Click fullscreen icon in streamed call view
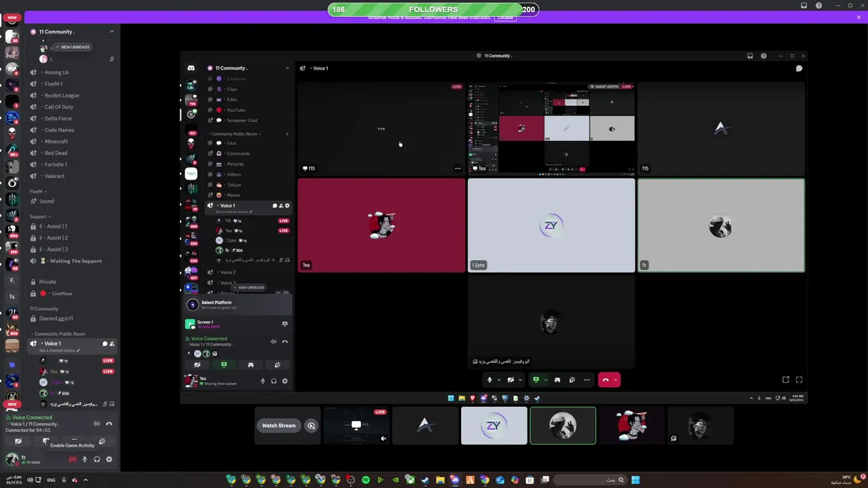The width and height of the screenshot is (868, 488). [799, 380]
